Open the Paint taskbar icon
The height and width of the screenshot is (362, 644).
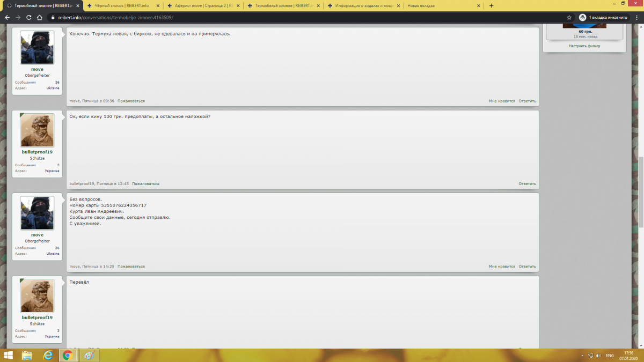[89, 356]
